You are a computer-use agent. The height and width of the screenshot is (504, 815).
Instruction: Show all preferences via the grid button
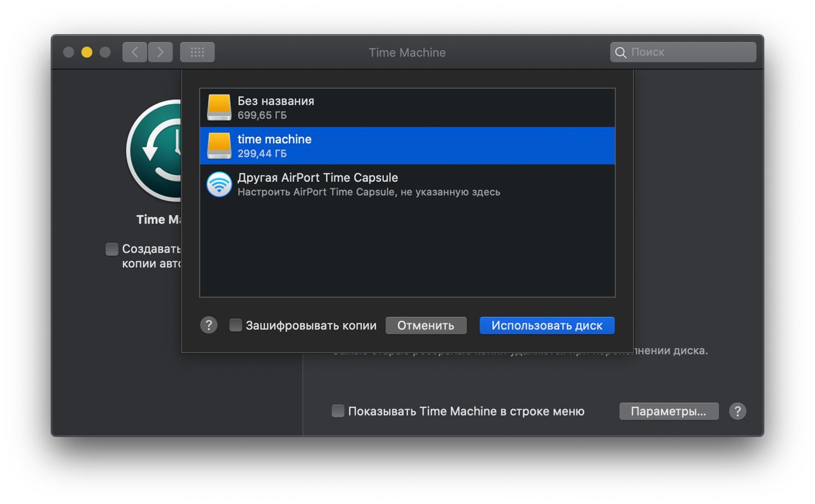click(x=197, y=52)
